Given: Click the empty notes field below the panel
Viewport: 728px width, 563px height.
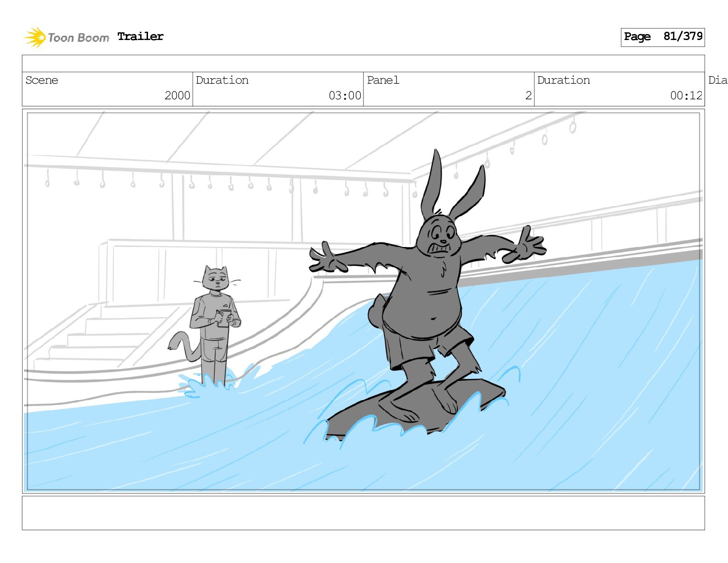Looking at the screenshot, I should [x=363, y=513].
